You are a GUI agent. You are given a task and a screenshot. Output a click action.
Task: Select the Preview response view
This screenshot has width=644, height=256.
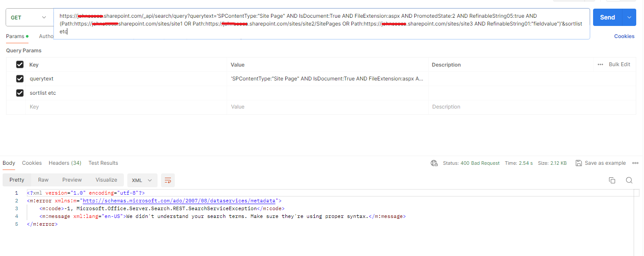point(72,179)
